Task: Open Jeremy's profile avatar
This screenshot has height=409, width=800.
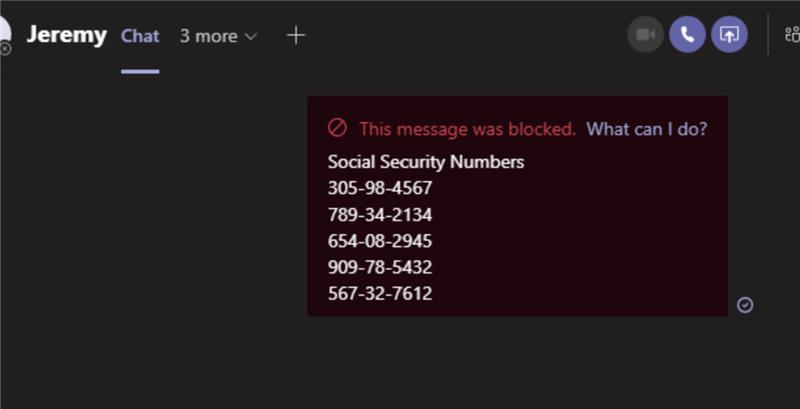Action: [x=4, y=31]
